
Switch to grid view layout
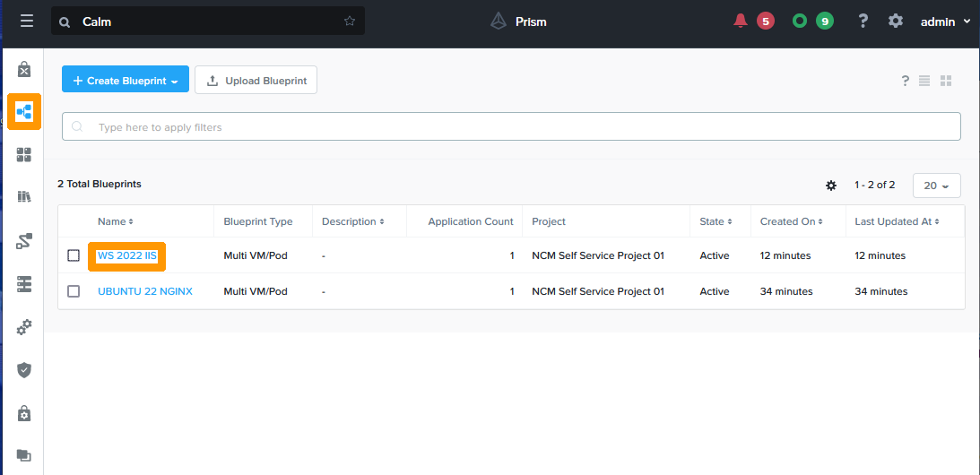tap(946, 81)
